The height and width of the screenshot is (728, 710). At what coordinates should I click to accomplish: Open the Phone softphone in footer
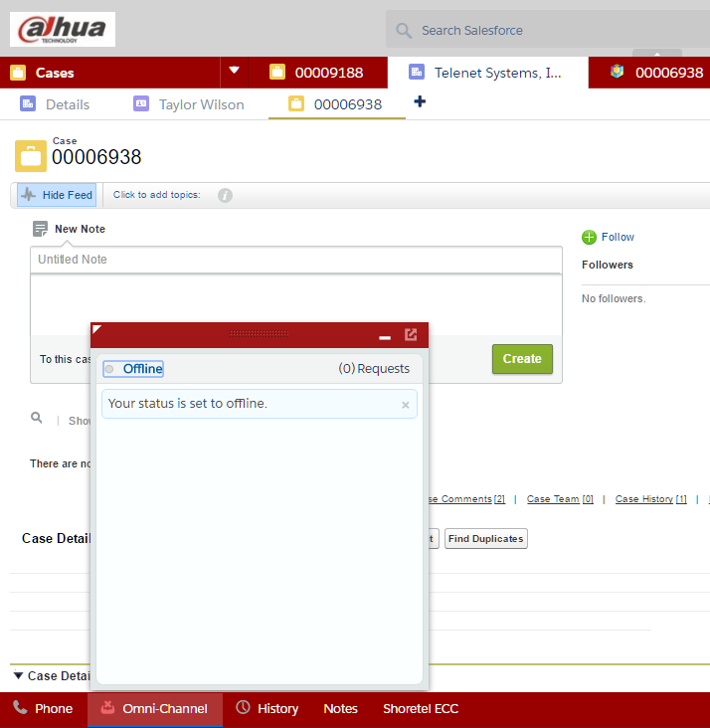click(43, 708)
